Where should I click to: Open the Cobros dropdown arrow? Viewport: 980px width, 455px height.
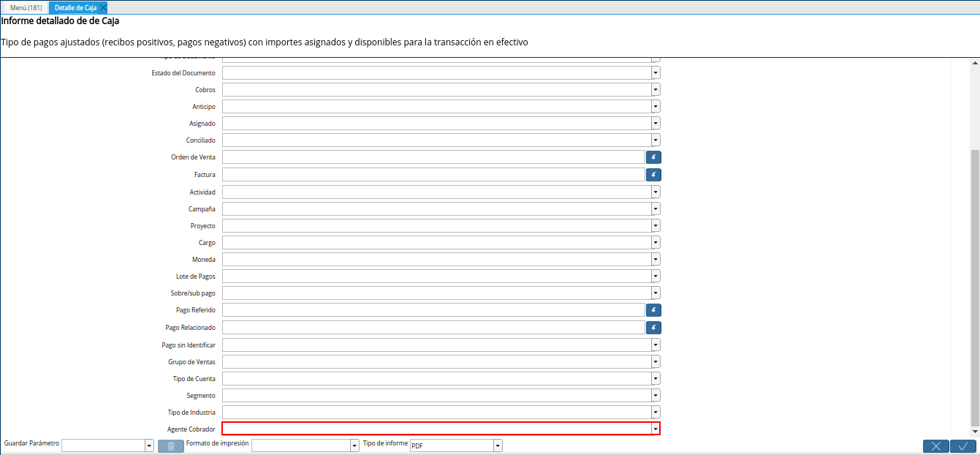click(656, 90)
